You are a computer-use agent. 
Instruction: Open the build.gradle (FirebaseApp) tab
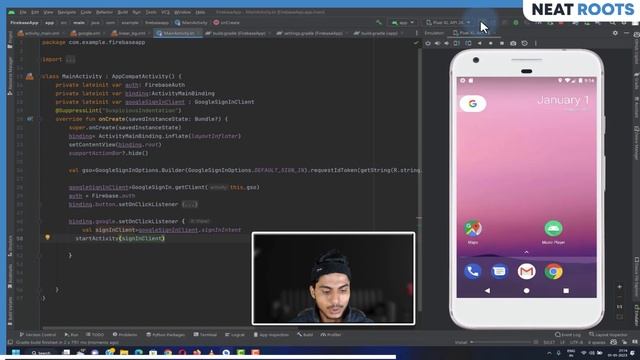click(x=236, y=33)
